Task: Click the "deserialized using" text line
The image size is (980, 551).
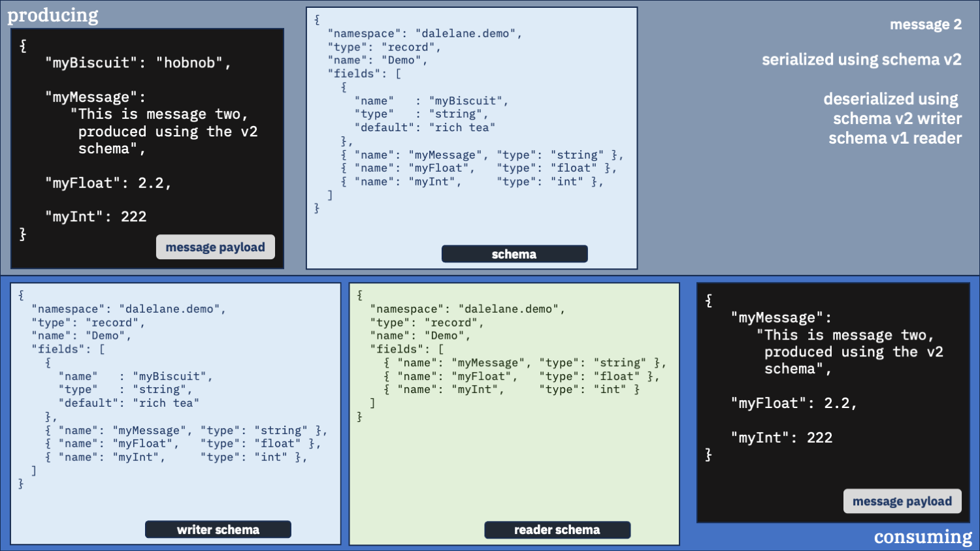Action: pos(890,99)
